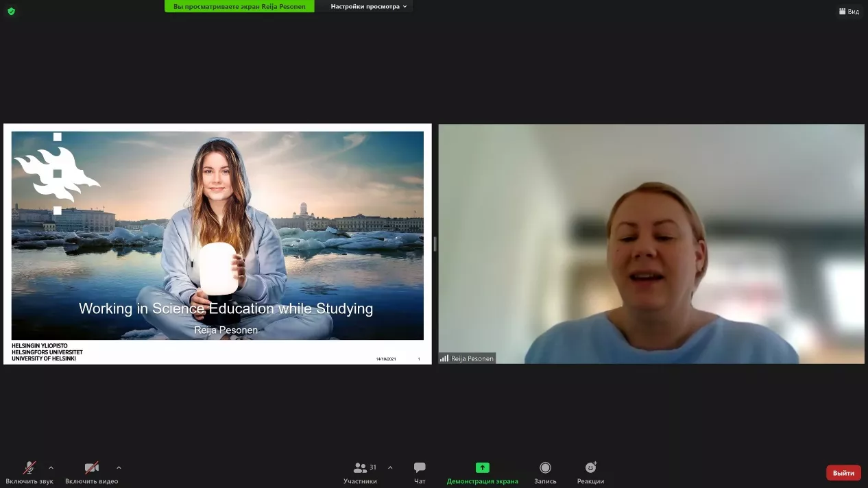Image resolution: width=868 pixels, height=488 pixels.
Task: Open the Настройки просмотра dropdown
Action: [x=368, y=6]
